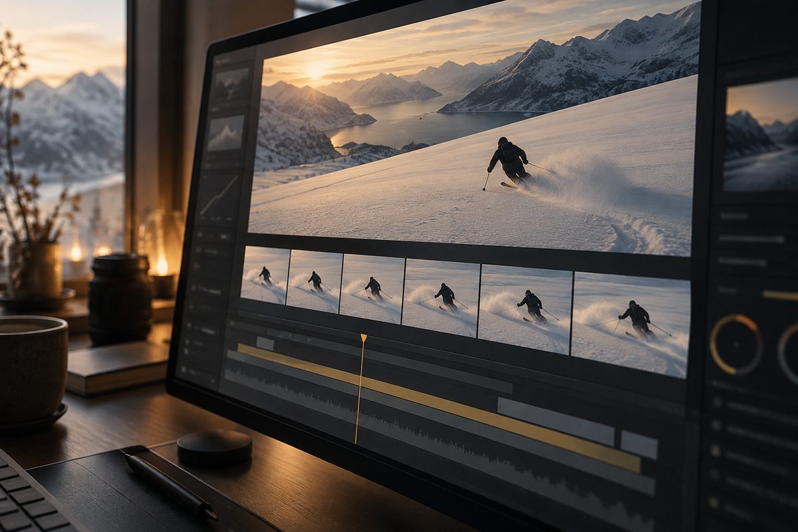Viewport: 798px width, 532px height.
Task: Select the last, largest filmstrip frame thumbnail
Action: pos(630,325)
